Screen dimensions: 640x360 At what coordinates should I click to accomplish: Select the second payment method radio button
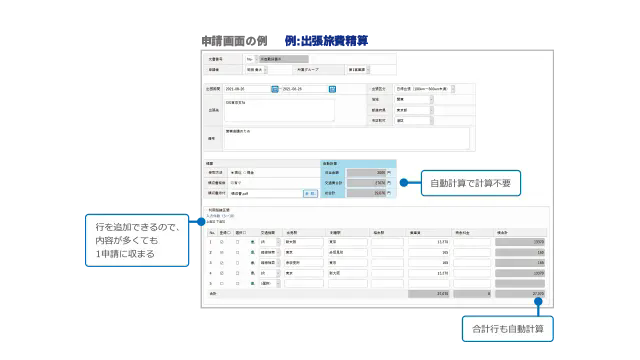pos(244,173)
